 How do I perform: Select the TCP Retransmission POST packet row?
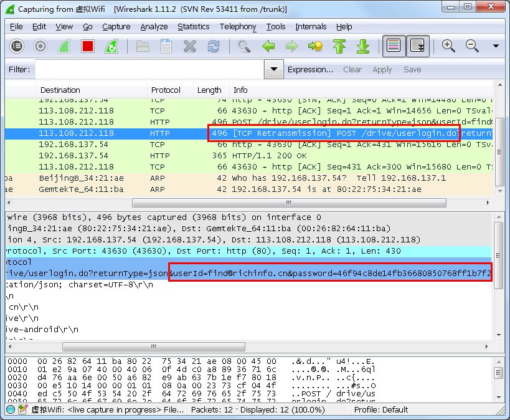pyautogui.click(x=249, y=133)
